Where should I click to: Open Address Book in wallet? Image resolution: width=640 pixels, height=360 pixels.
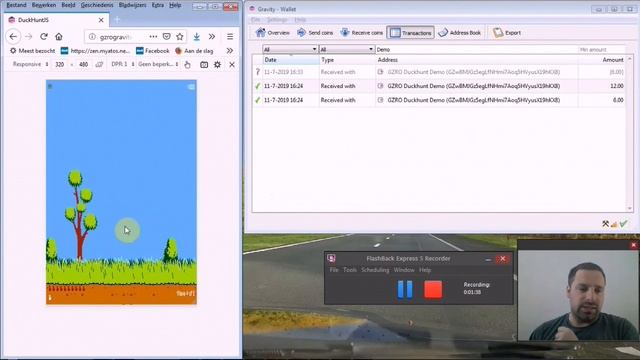click(459, 33)
